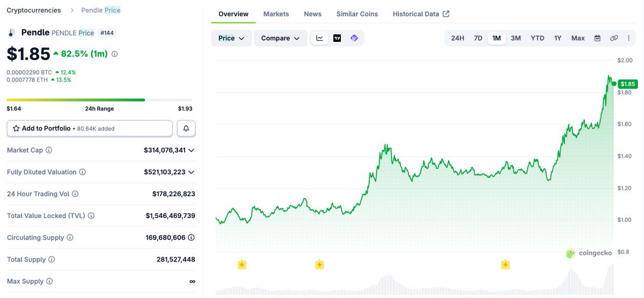Open the price change info icon
This screenshot has width=644, height=298.
(114, 54)
